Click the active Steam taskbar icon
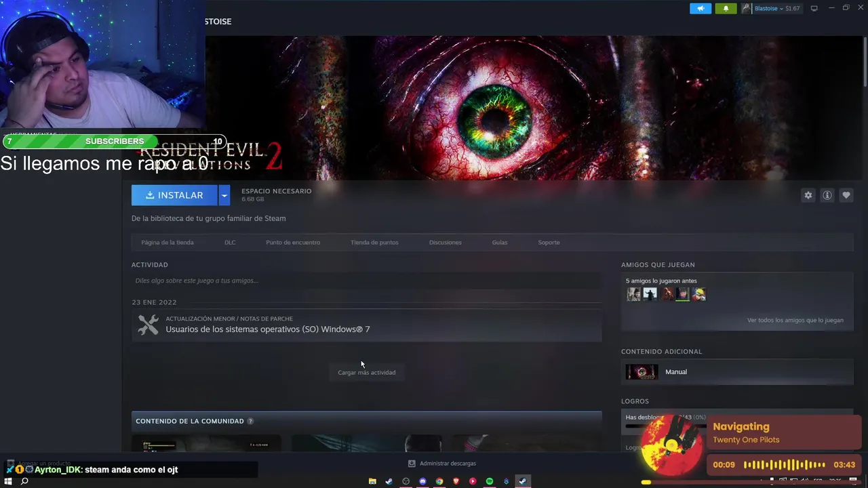 [523, 481]
